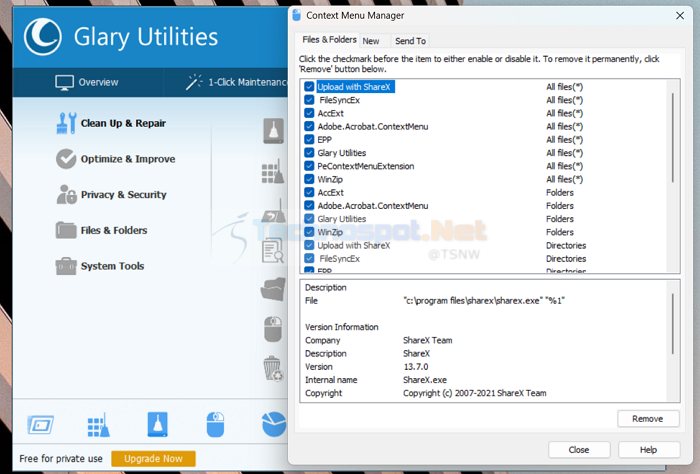Screen dimensions: 700x474
Task: Click the disk cleaner icon in bottom toolbar
Action: [158, 424]
